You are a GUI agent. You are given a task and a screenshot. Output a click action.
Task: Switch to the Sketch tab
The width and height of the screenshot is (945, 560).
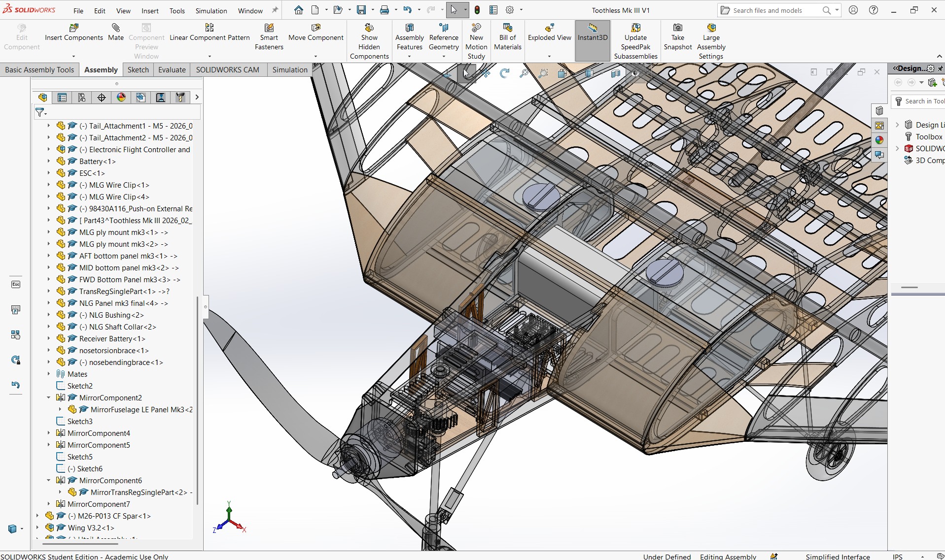coord(138,69)
